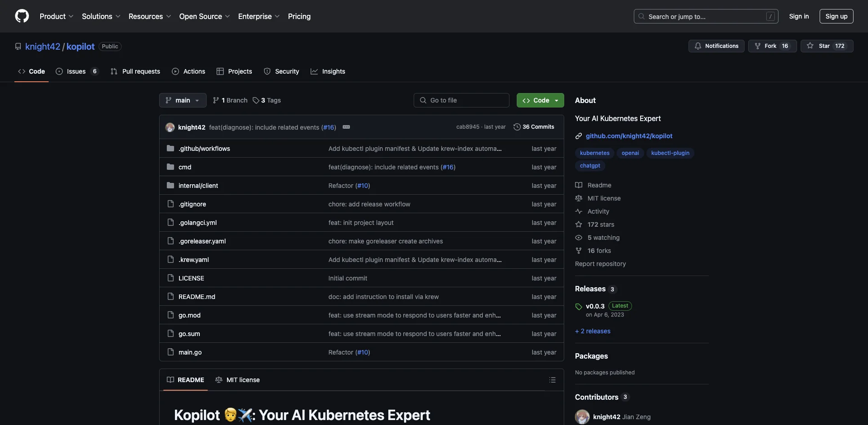Open the README.md file
This screenshot has height=425, width=868.
point(197,297)
